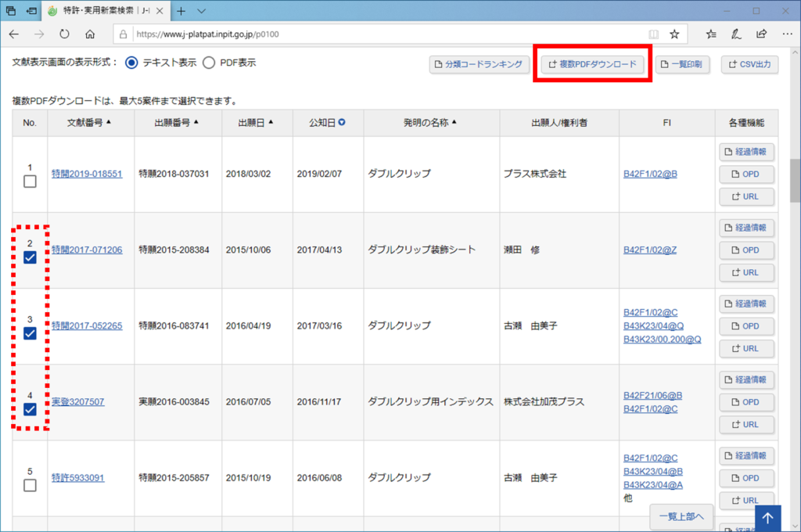This screenshot has height=532, width=801.
Task: Switch to 特許・実用新案検索 browser tab
Action: (102, 11)
